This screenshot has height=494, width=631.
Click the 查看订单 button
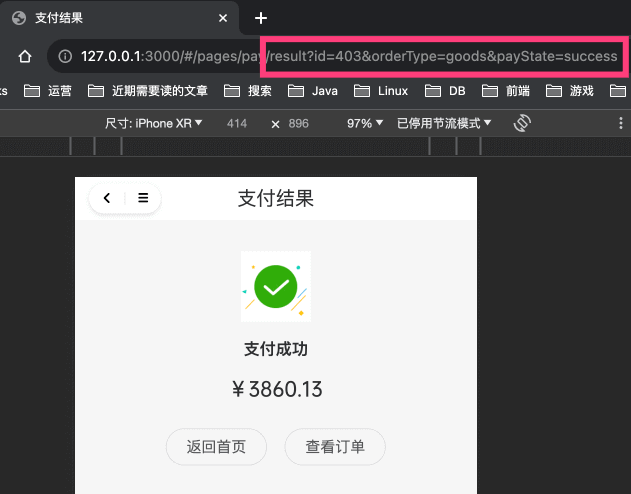point(335,447)
